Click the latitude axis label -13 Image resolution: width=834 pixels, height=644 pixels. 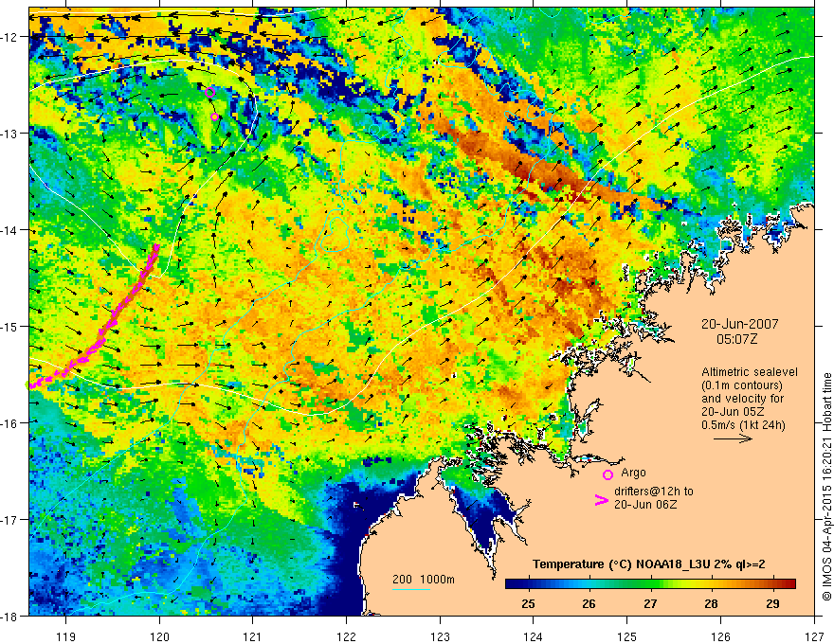click(9, 133)
